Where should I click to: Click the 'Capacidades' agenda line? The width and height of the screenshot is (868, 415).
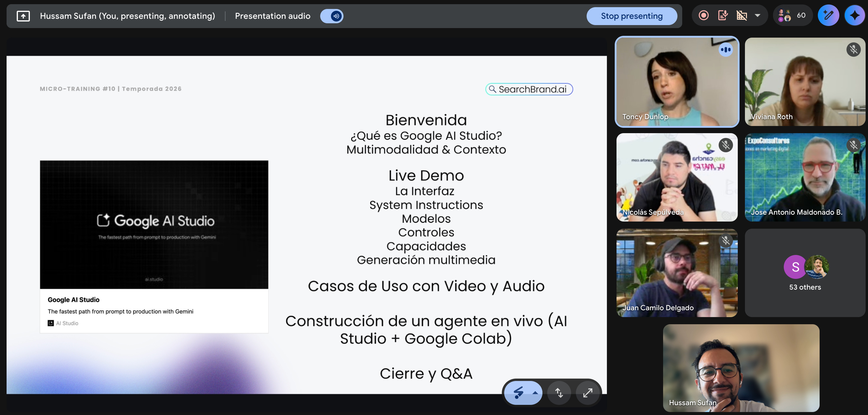426,246
